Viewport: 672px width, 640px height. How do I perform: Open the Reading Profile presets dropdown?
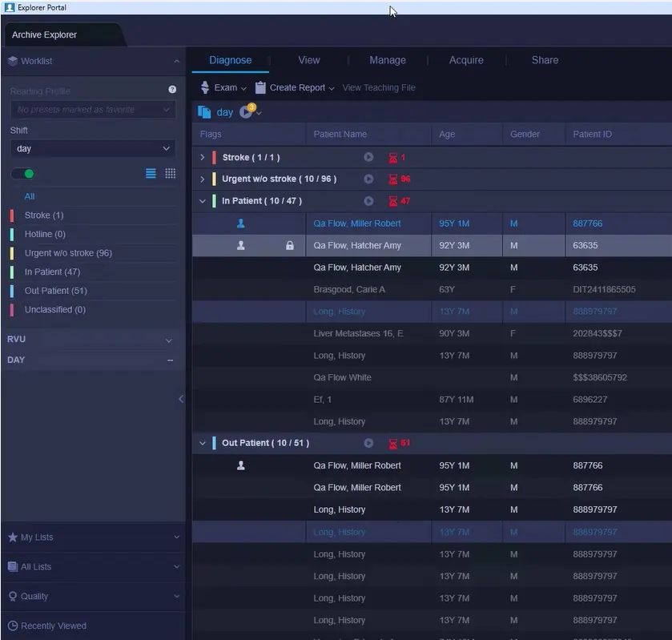93,110
